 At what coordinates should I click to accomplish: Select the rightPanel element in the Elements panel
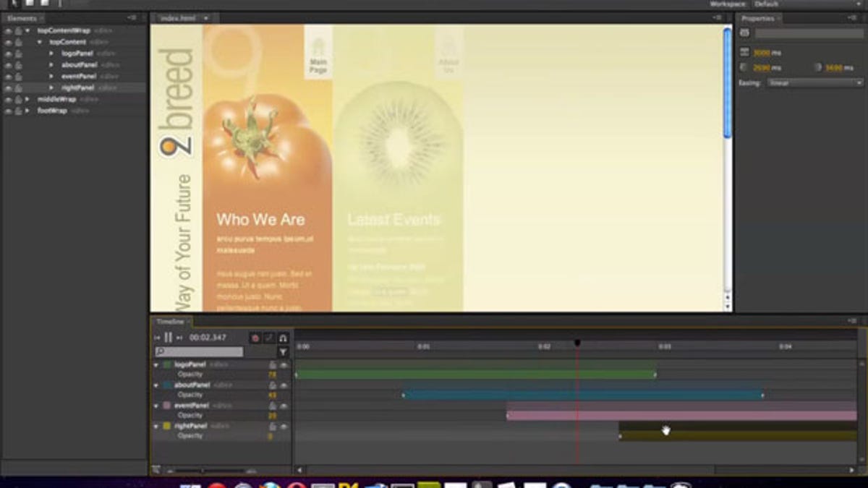[x=76, y=87]
